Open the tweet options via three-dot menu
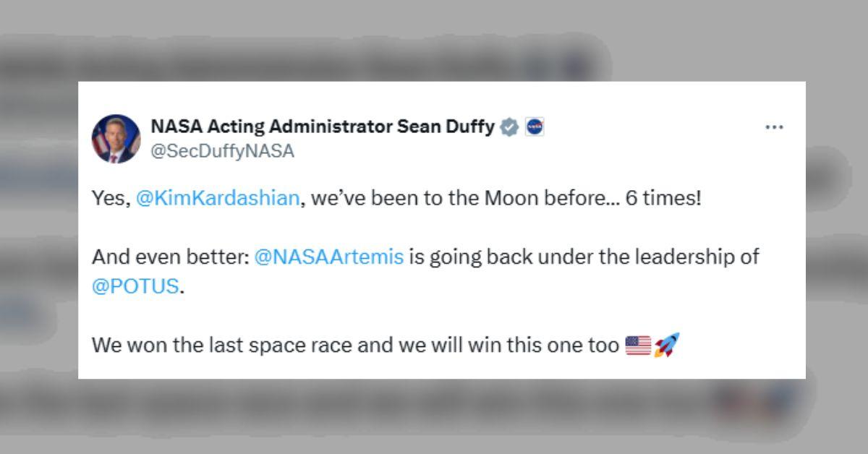 coord(775,127)
